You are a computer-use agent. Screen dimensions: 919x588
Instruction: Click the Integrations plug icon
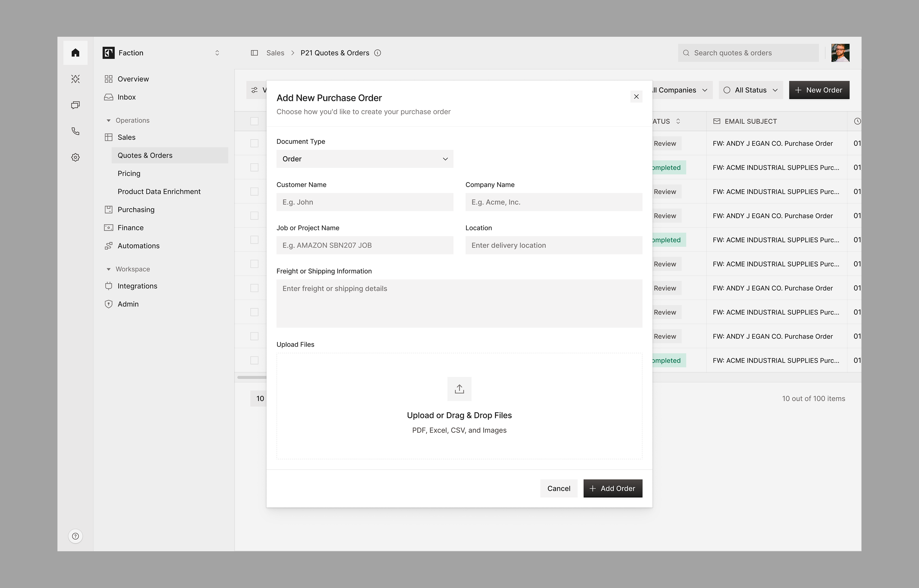[x=109, y=286]
